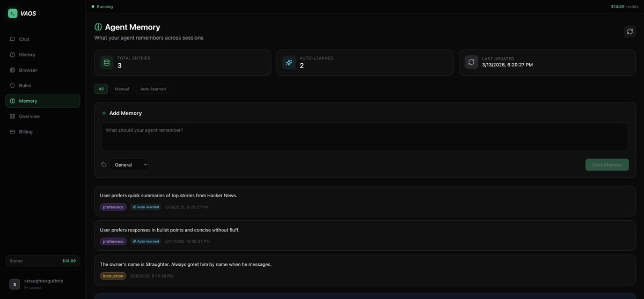Click the straughterguthrie username
Viewport: 644px width, 299px height.
coord(43,281)
